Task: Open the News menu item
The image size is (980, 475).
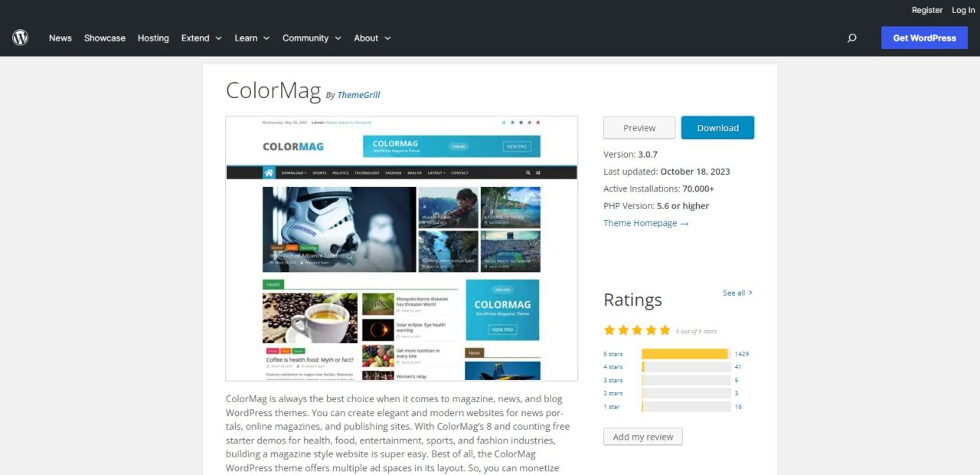Action: (x=60, y=38)
